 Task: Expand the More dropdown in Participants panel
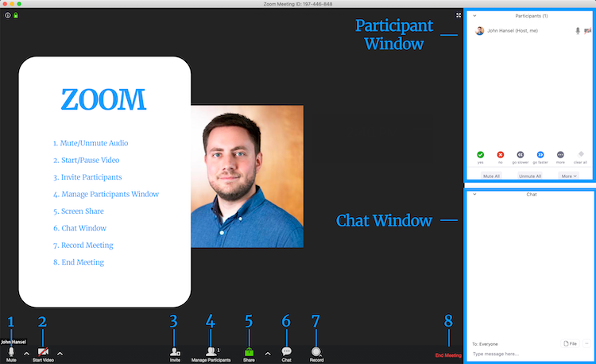pyautogui.click(x=568, y=176)
